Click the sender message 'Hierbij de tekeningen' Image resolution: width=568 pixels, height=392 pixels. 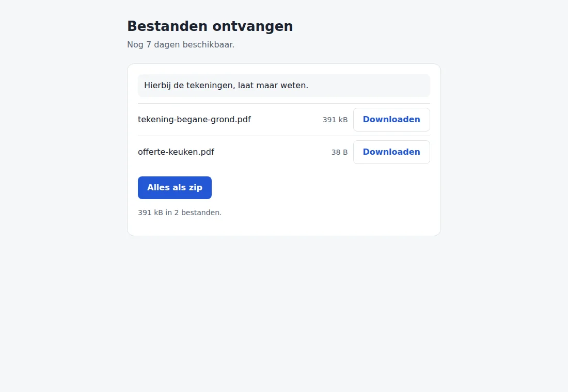pyautogui.click(x=226, y=86)
